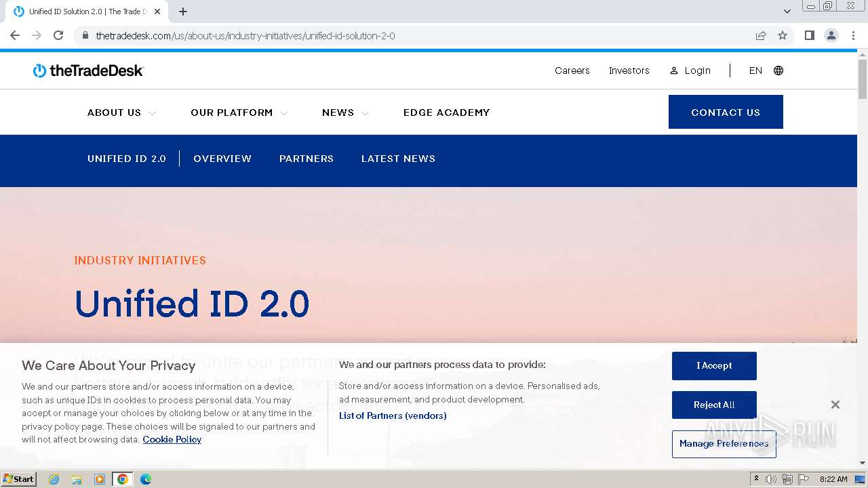Click the forward navigation arrow

[37, 35]
